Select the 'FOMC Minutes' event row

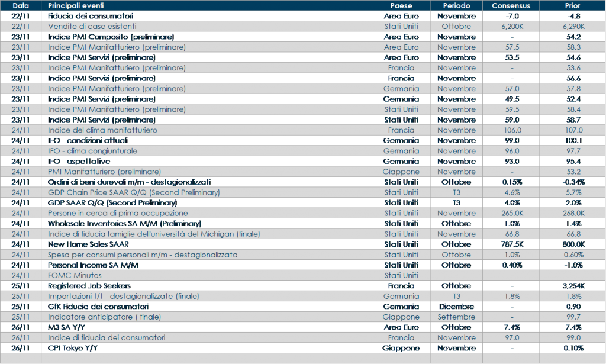(75, 275)
